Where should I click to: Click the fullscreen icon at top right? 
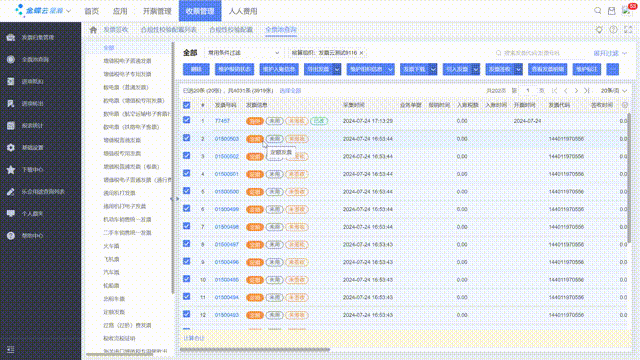(628, 30)
